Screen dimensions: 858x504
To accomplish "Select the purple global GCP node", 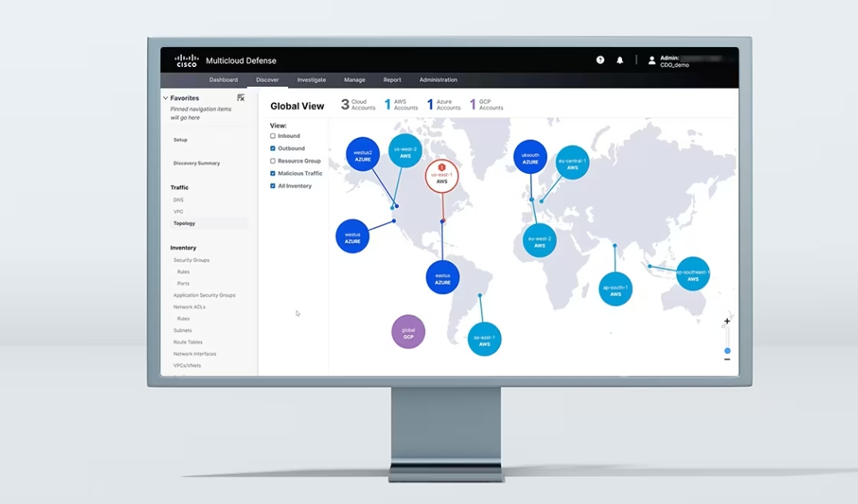I will click(408, 332).
